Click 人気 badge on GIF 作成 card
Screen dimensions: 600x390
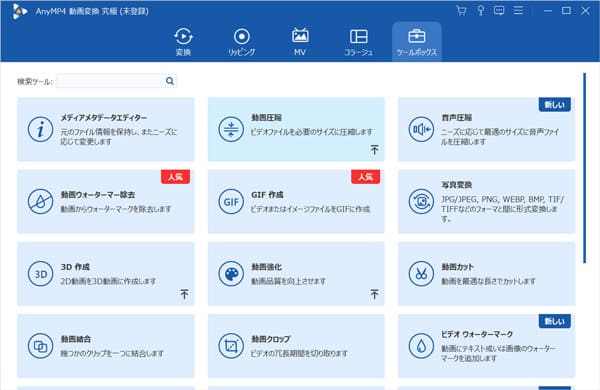365,177
